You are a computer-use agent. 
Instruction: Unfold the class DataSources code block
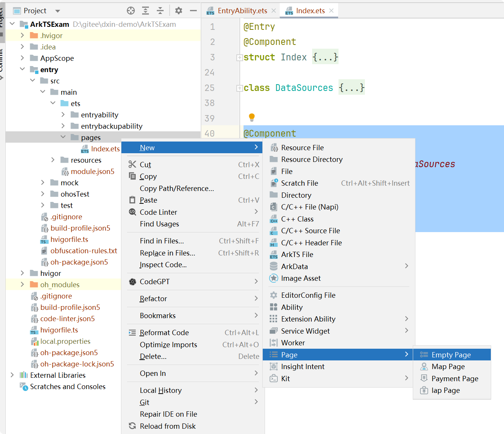click(239, 88)
